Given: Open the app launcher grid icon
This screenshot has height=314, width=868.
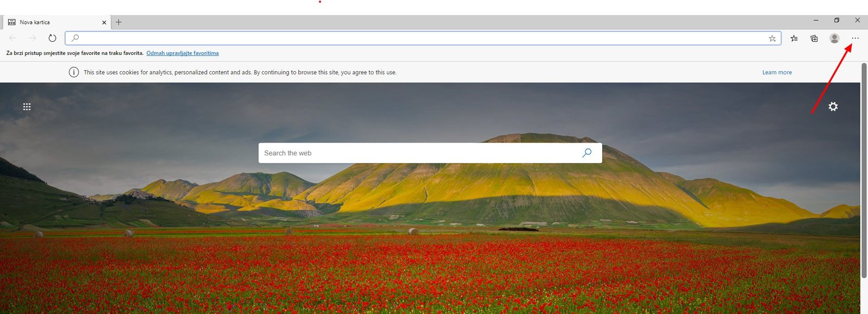Looking at the screenshot, I should pos(27,106).
